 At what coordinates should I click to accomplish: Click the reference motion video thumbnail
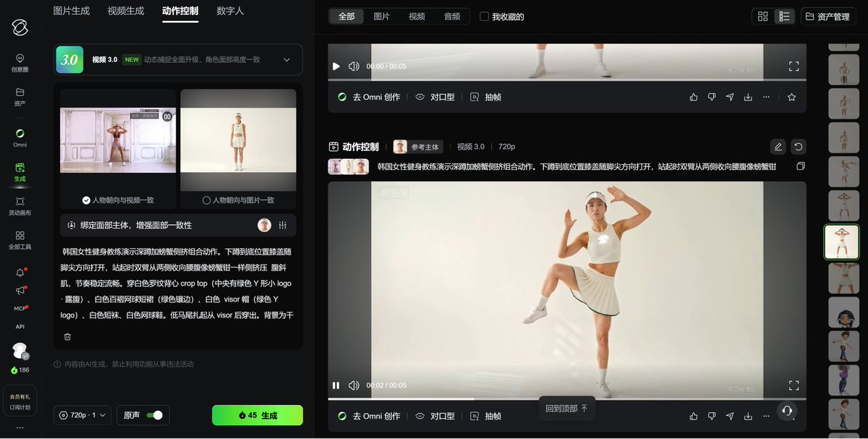118,140
